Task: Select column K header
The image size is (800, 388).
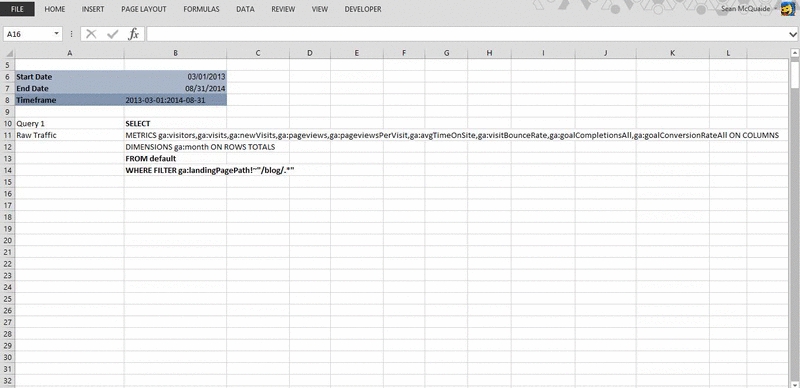Action: point(672,53)
